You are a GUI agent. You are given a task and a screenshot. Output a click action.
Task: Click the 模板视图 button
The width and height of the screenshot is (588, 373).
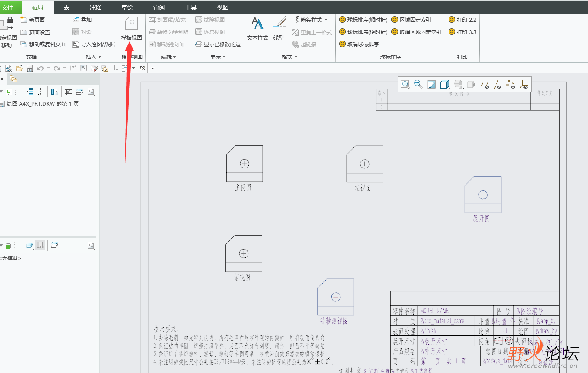[132, 29]
